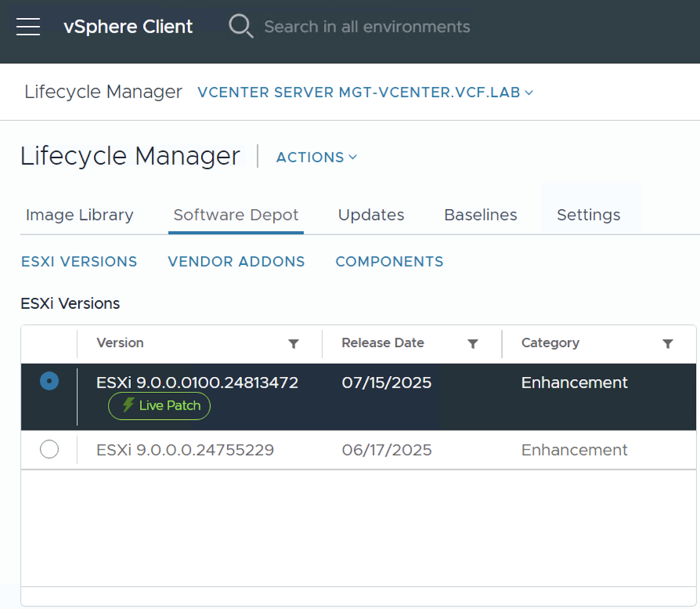Click the vSphere Client logo
Screen dimensions: 700x609
pos(128,26)
